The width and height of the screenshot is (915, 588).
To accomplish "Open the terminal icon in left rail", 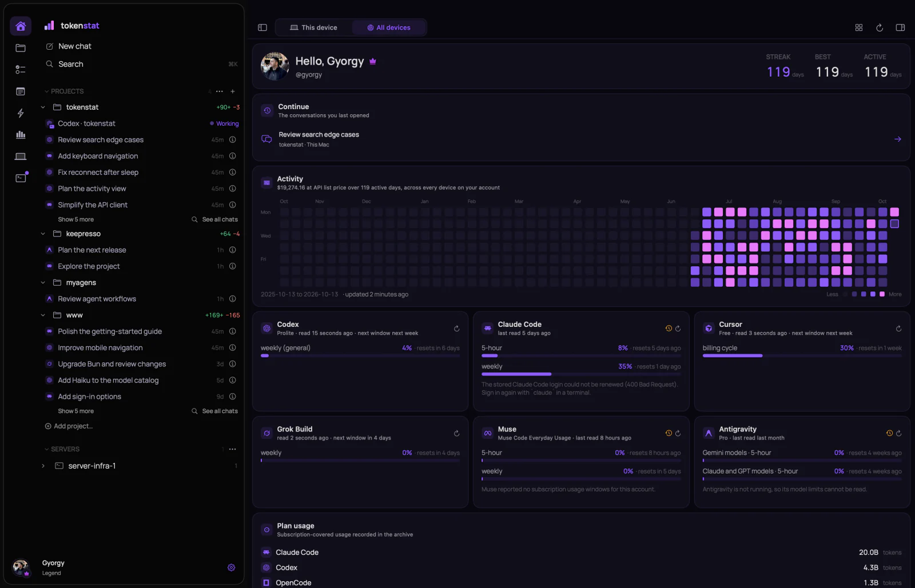I will pyautogui.click(x=21, y=178).
